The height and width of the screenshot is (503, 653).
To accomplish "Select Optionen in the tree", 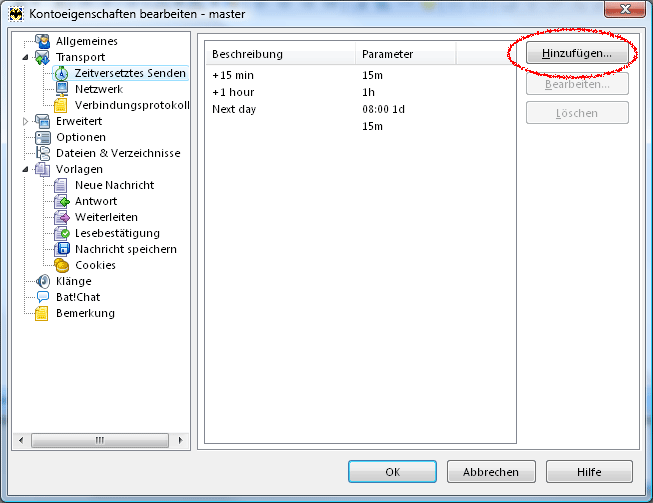I will (81, 137).
